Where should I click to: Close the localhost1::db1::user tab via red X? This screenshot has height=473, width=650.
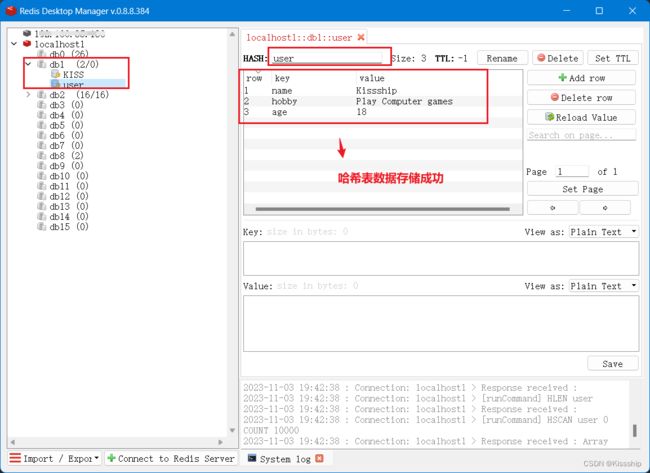361,37
